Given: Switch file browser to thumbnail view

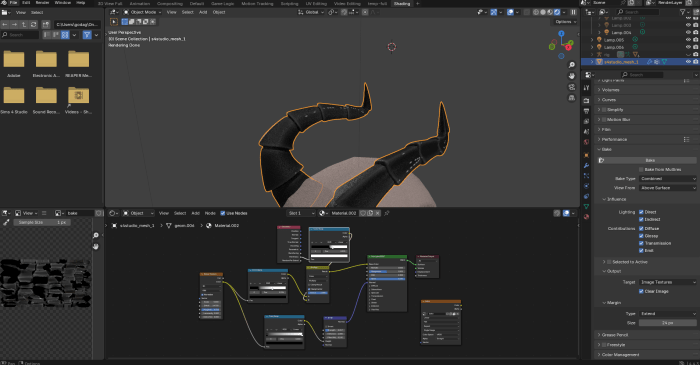Looking at the screenshot, I should coord(65,35).
